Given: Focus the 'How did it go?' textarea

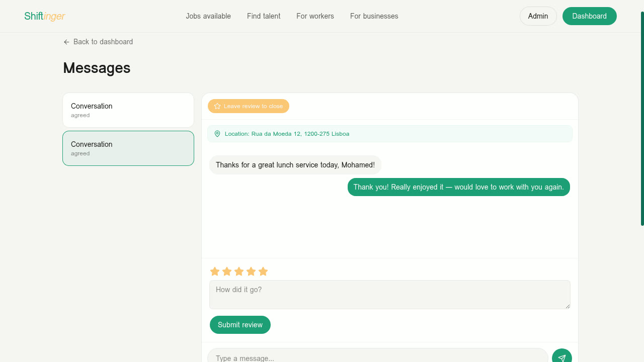Looking at the screenshot, I should (390, 295).
